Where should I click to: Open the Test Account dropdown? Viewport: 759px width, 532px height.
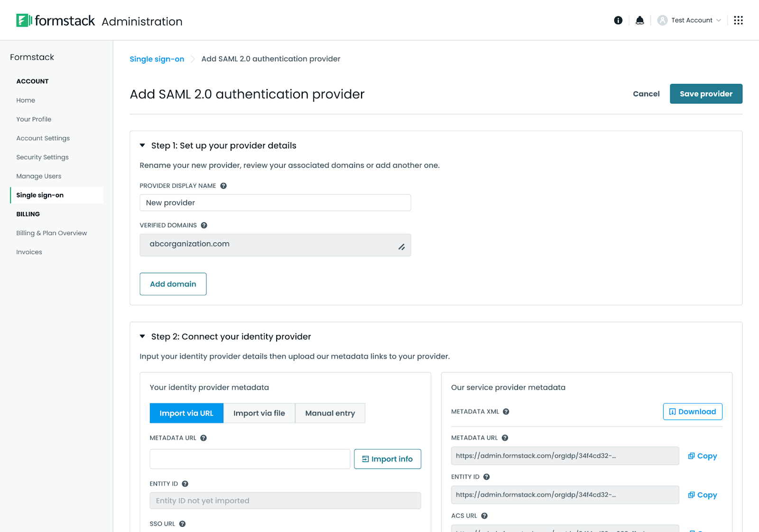[x=690, y=20]
